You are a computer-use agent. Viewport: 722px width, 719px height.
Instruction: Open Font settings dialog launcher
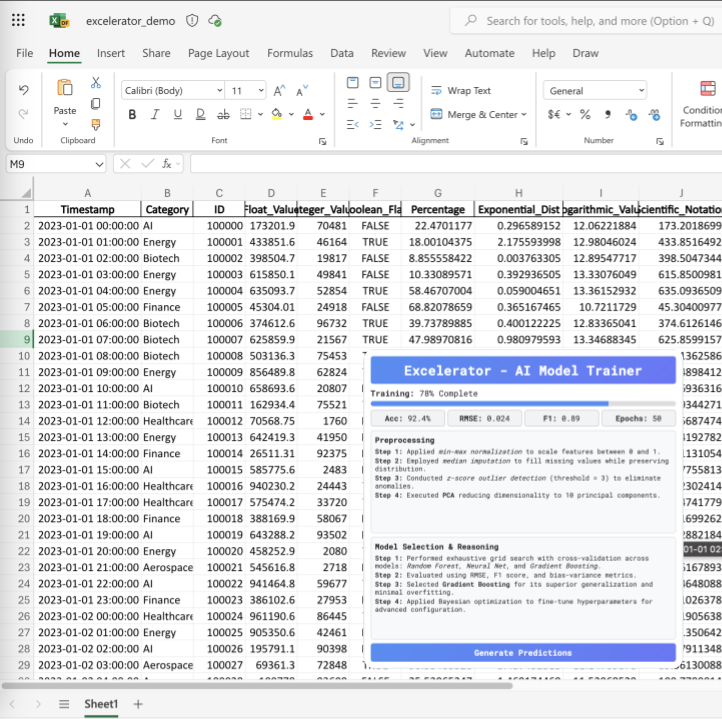(323, 141)
